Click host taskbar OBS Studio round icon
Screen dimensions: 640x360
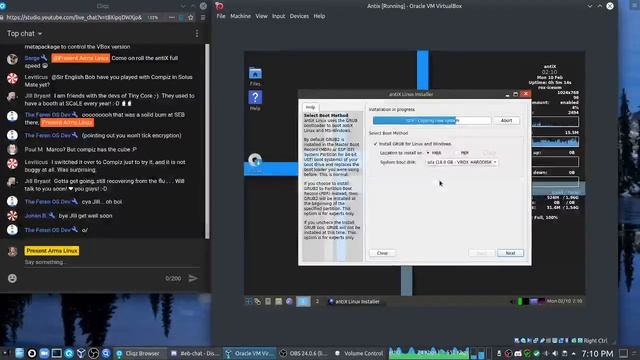tap(93, 353)
